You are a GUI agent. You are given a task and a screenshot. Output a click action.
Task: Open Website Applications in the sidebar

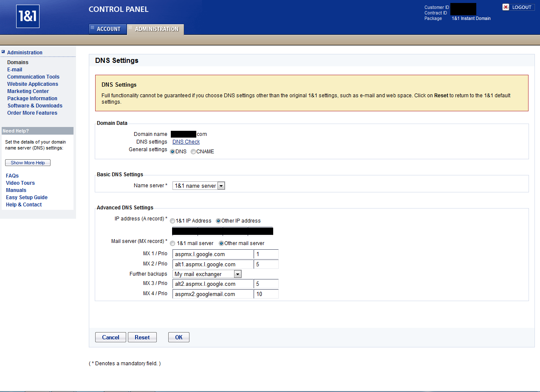[x=33, y=84]
